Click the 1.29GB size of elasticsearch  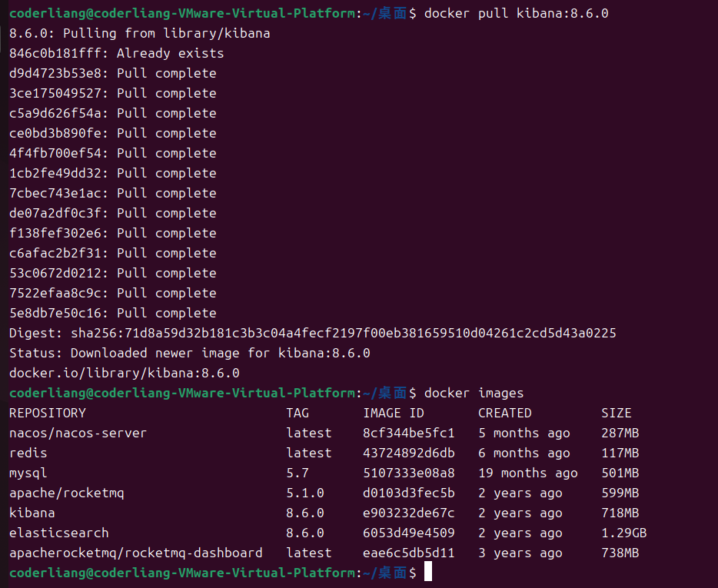pos(624,533)
